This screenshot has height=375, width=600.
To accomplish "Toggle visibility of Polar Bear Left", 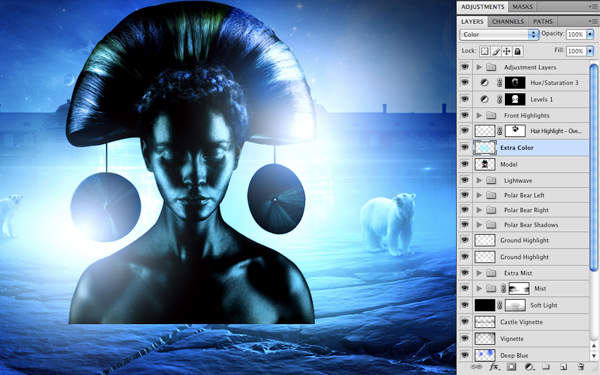I will click(x=465, y=195).
